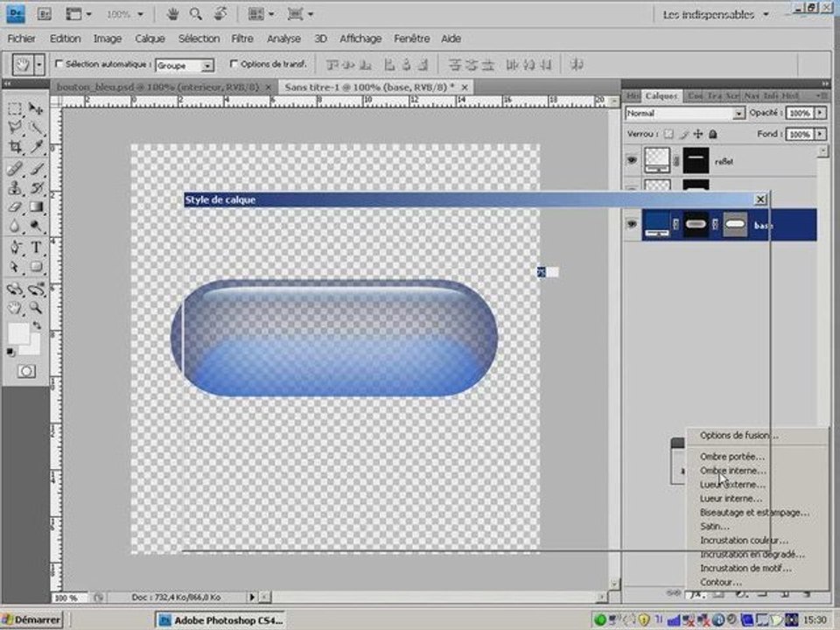
Task: Click Adobe Photoshop CS4 taskbar button
Action: coord(220,620)
